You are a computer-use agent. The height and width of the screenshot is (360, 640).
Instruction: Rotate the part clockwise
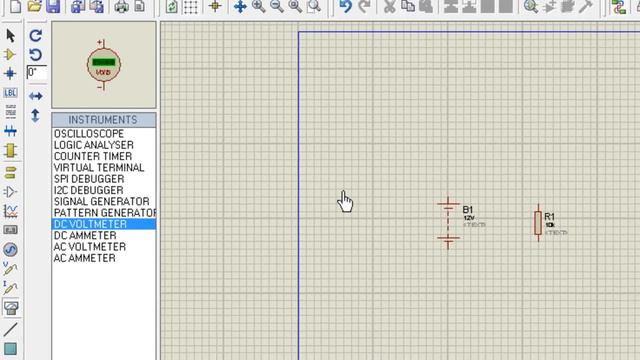pos(36,36)
